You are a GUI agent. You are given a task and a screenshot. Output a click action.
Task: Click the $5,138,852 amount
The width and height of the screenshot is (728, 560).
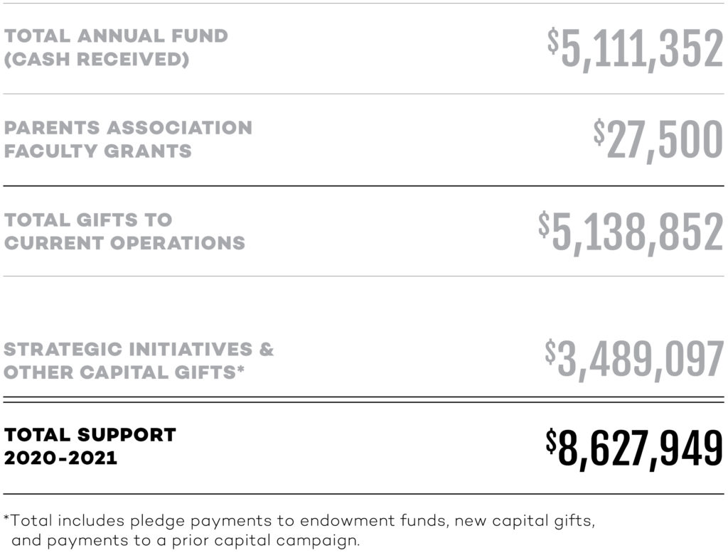[x=631, y=232]
